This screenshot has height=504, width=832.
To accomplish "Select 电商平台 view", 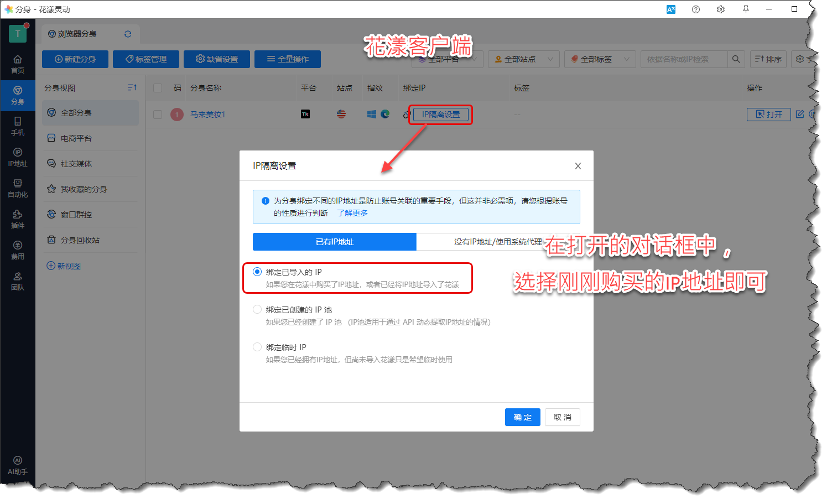I will pyautogui.click(x=91, y=138).
